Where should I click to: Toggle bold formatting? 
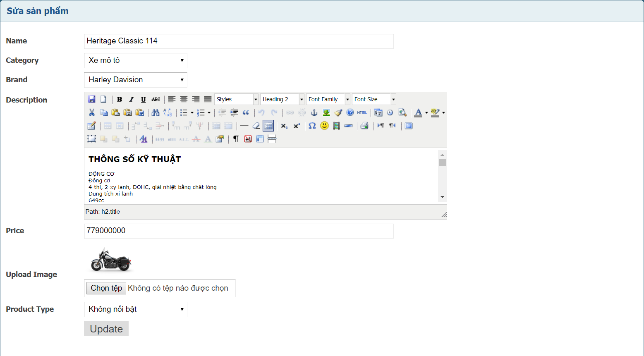tap(120, 99)
